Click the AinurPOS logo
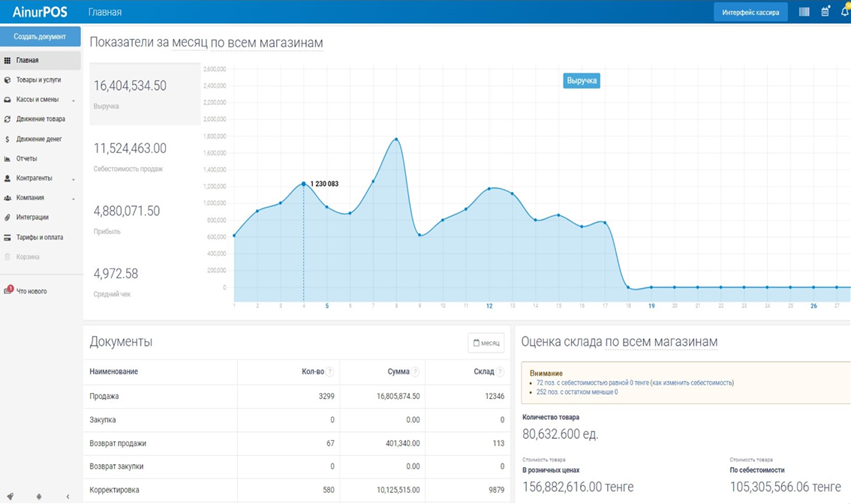 [x=40, y=12]
